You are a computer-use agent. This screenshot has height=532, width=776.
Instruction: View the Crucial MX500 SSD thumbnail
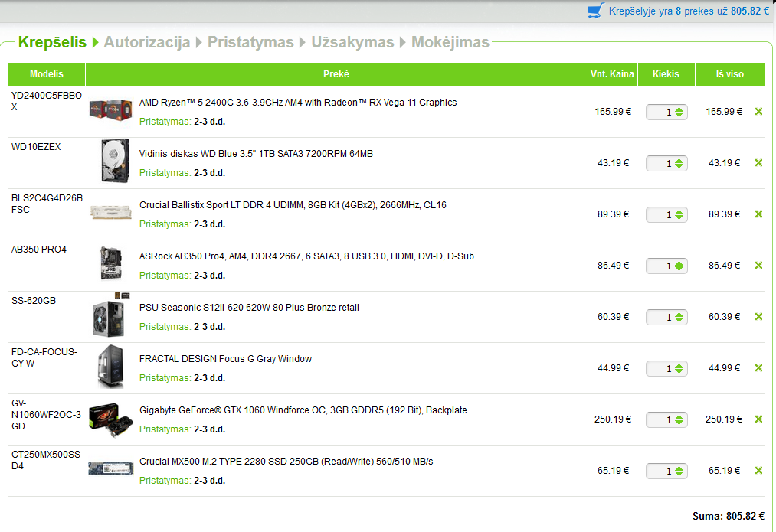(x=111, y=468)
